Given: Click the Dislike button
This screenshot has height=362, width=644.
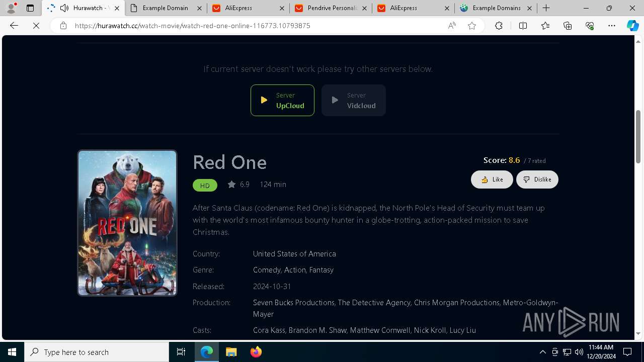Looking at the screenshot, I should [537, 179].
